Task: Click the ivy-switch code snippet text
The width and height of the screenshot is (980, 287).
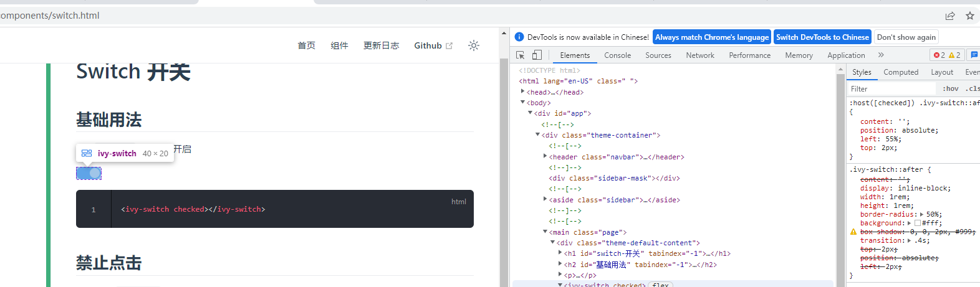Action: point(193,209)
